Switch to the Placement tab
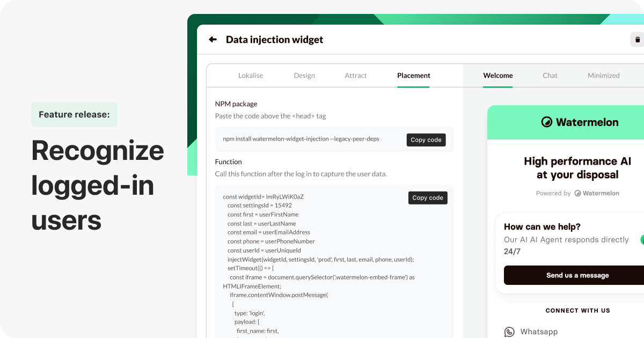The height and width of the screenshot is (338, 644). pos(413,75)
